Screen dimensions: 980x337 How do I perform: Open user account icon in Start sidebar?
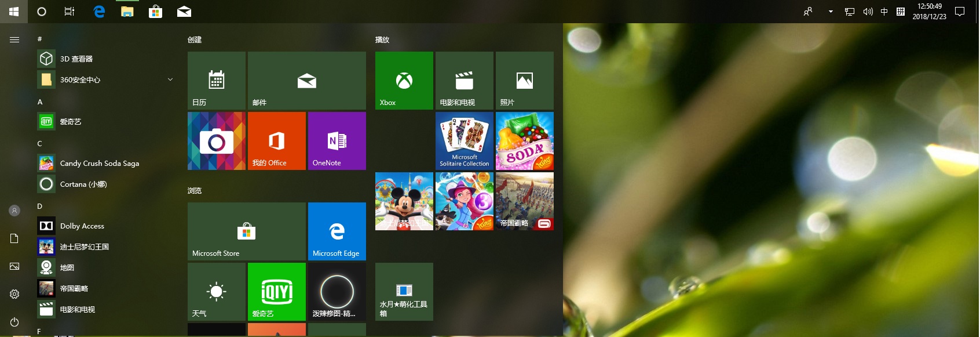(14, 211)
